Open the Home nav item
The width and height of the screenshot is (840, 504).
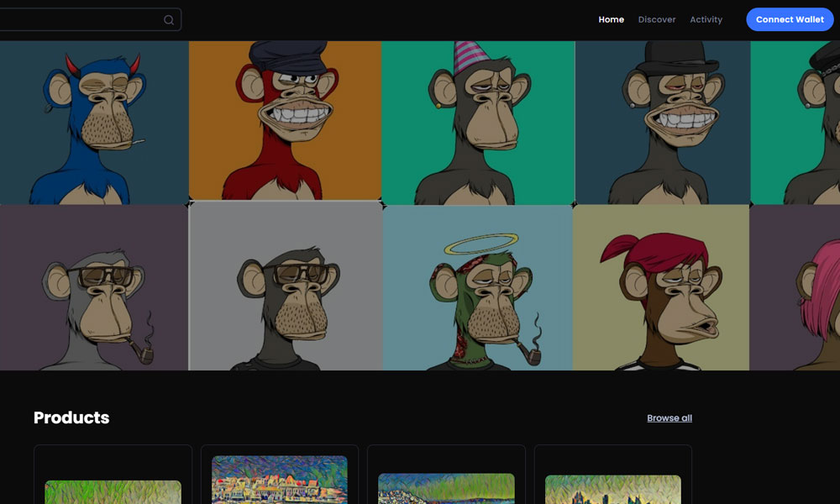click(x=612, y=19)
